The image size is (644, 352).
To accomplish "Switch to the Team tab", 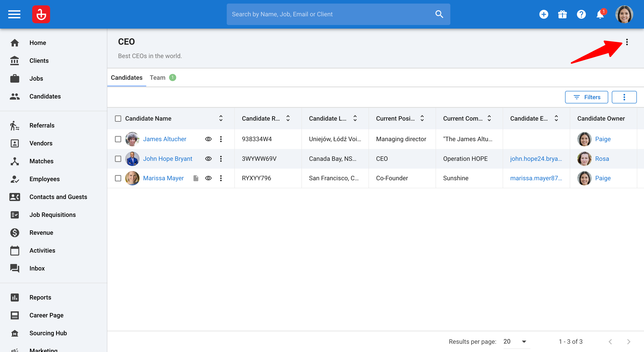I will pyautogui.click(x=163, y=78).
